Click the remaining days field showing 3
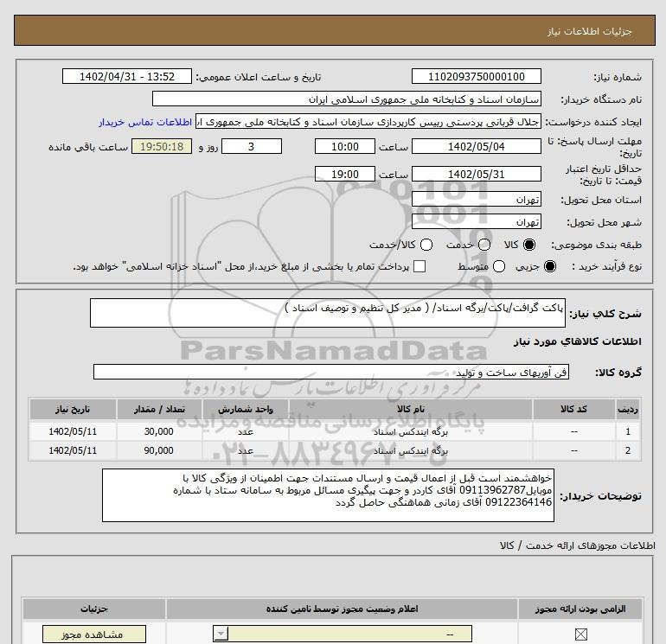The height and width of the screenshot is (644, 666). (252, 146)
